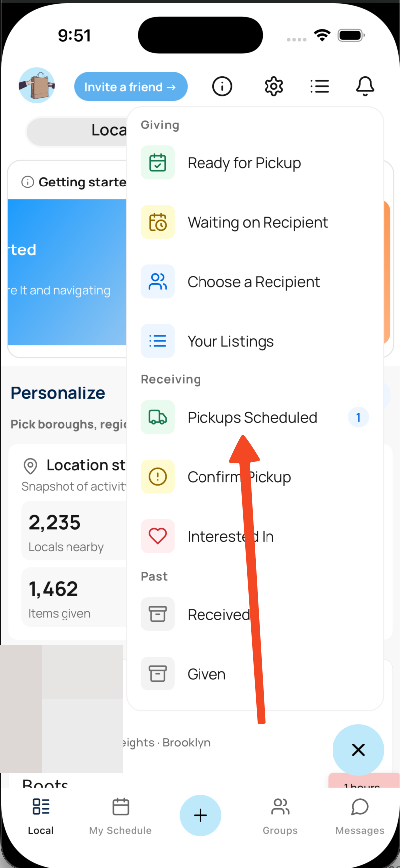Screen dimensions: 400x868
Task: Open My Schedule tab
Action: coord(121,815)
